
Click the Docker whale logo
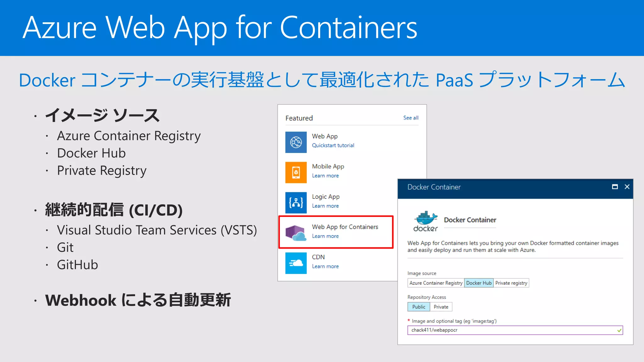pos(425,222)
